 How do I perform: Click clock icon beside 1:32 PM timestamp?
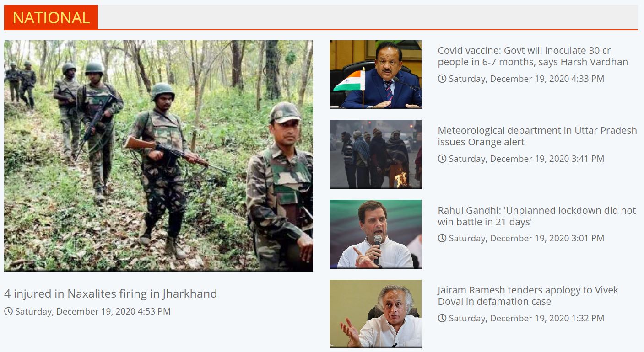442,318
